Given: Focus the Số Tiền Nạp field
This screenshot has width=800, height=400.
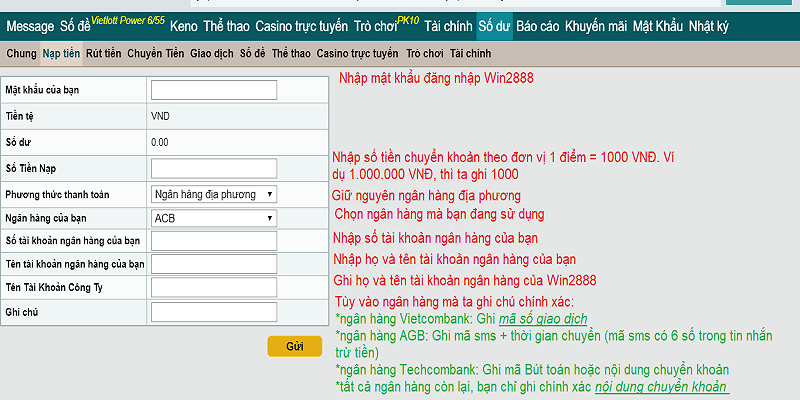Looking at the screenshot, I should [x=214, y=168].
